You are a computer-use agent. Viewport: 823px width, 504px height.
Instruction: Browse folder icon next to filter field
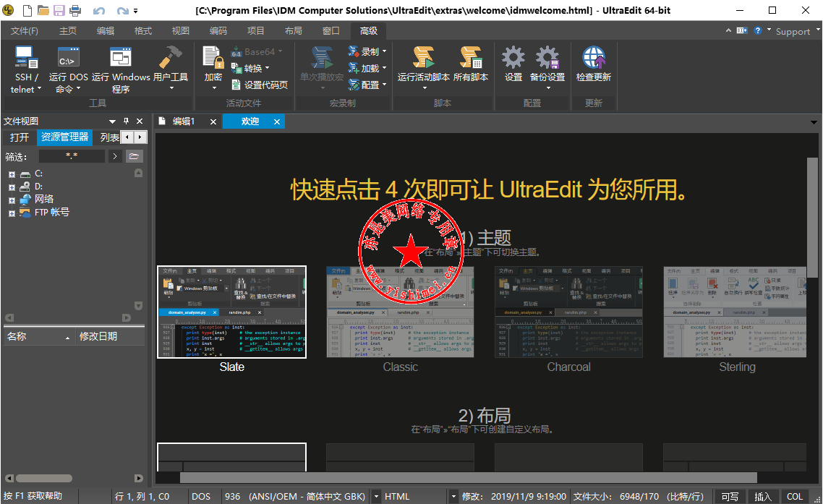[x=134, y=156]
